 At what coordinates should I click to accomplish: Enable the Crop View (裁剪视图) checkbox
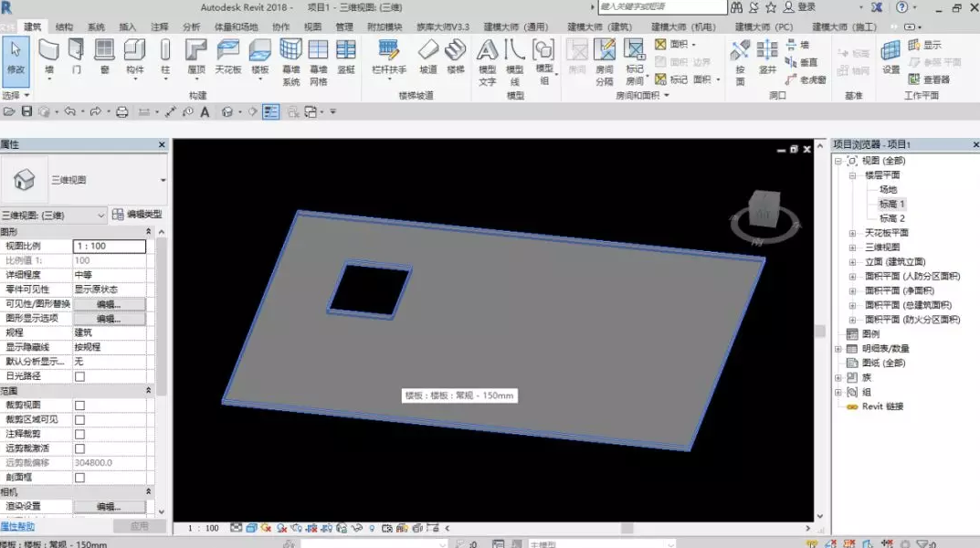point(79,405)
